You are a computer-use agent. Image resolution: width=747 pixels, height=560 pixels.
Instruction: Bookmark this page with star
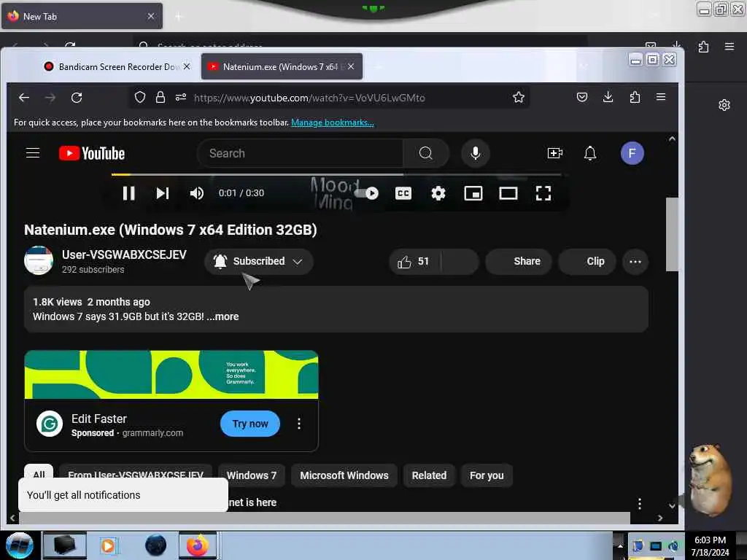click(519, 98)
